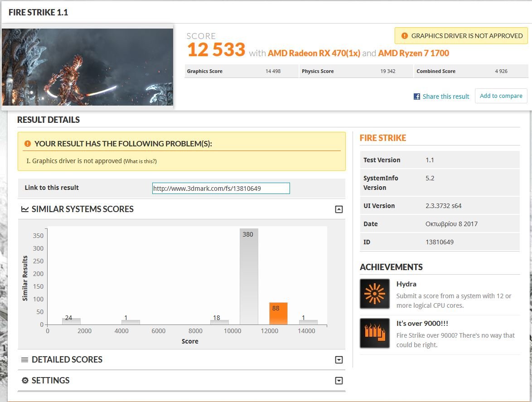The image size is (532, 402).
Task: Click the orange warning icon in the driver banner
Action: (404, 36)
